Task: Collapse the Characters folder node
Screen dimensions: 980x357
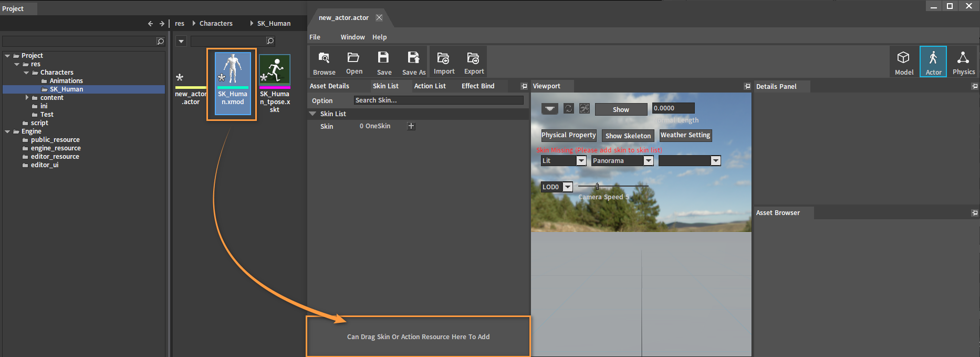Action: point(26,73)
